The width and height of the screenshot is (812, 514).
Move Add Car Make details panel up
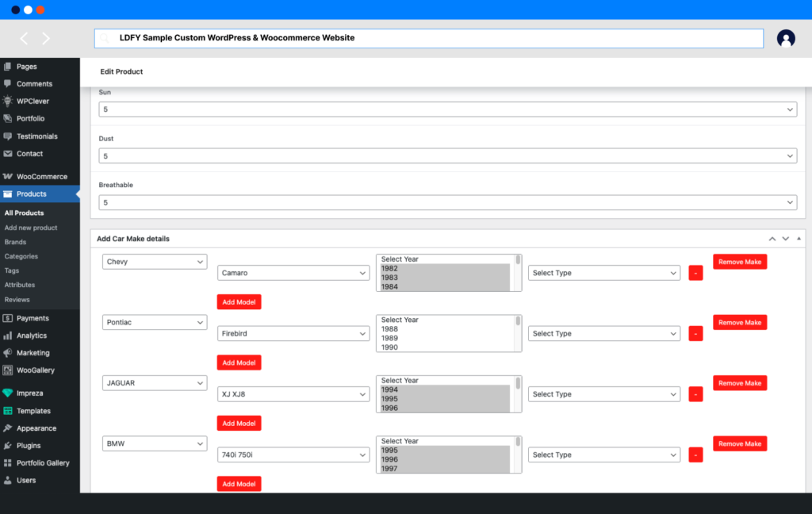coord(772,239)
